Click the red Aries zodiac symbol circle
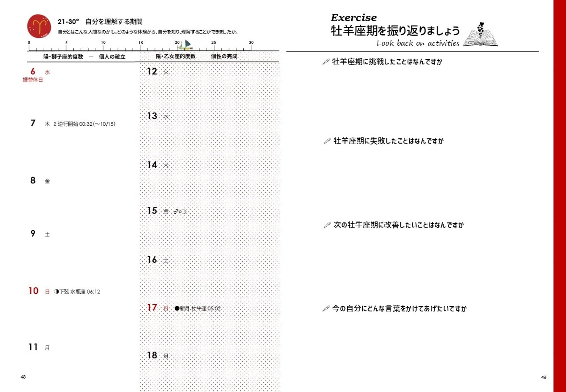Viewport: 566px width, 392px height. tap(39, 26)
